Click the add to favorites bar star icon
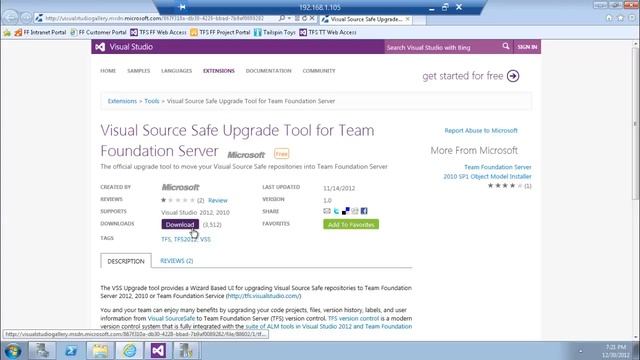This screenshot has height=360, width=640. pos(7,32)
